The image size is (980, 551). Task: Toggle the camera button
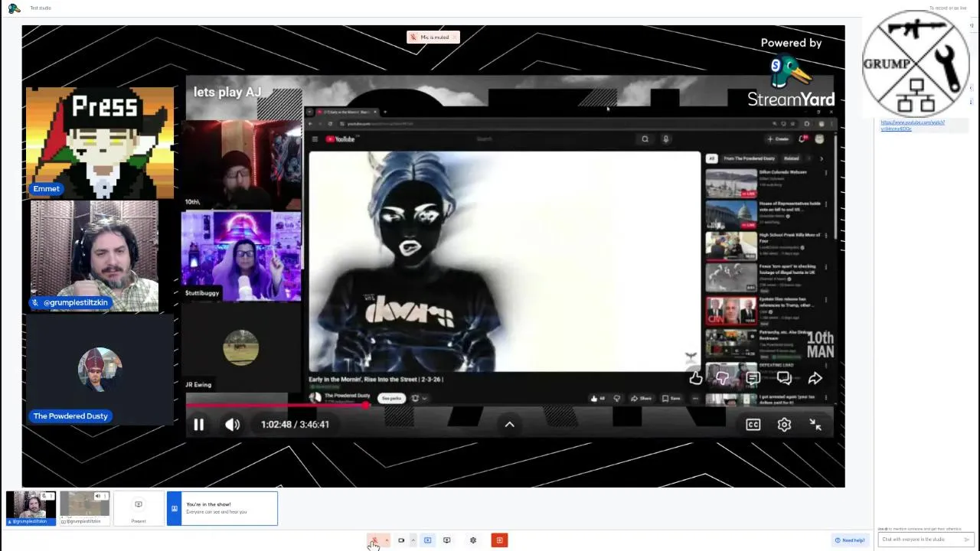[x=401, y=540]
